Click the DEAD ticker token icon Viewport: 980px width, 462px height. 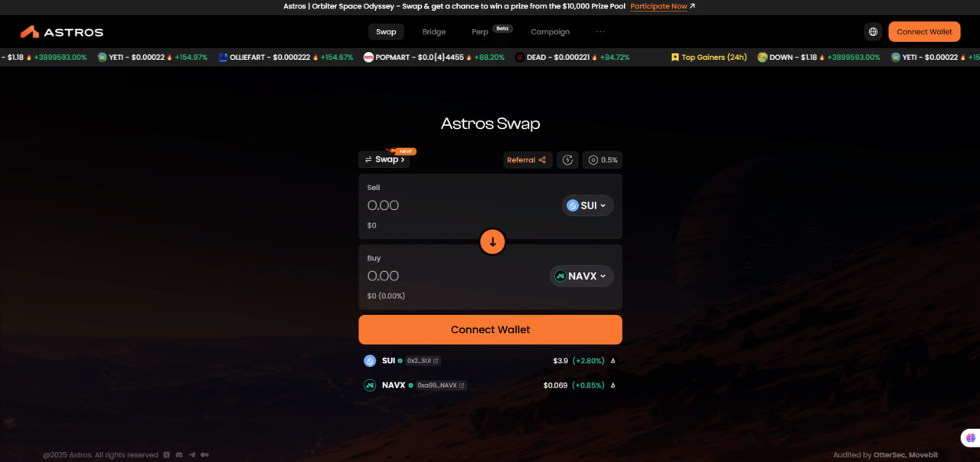(x=520, y=57)
